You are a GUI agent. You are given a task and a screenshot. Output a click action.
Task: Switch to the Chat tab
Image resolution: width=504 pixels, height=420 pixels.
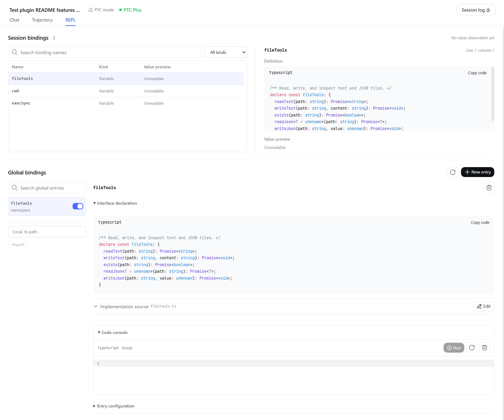tap(14, 20)
